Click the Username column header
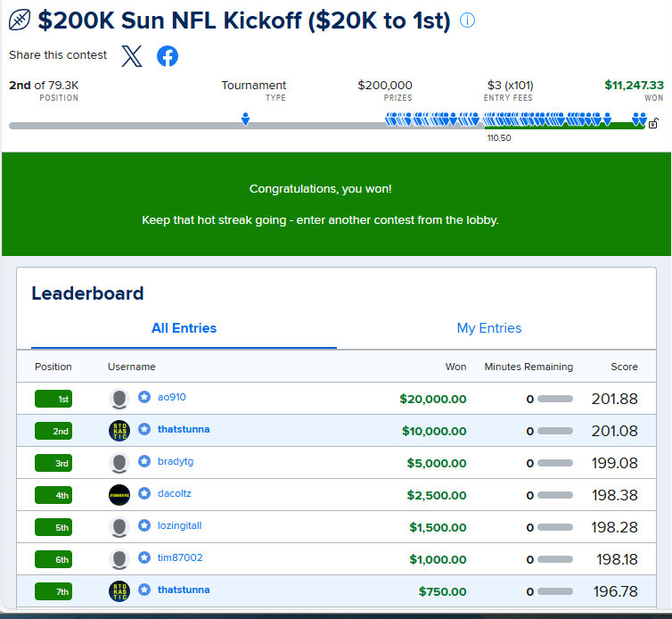Screen dimensions: 672x619 pyautogui.click(x=132, y=367)
